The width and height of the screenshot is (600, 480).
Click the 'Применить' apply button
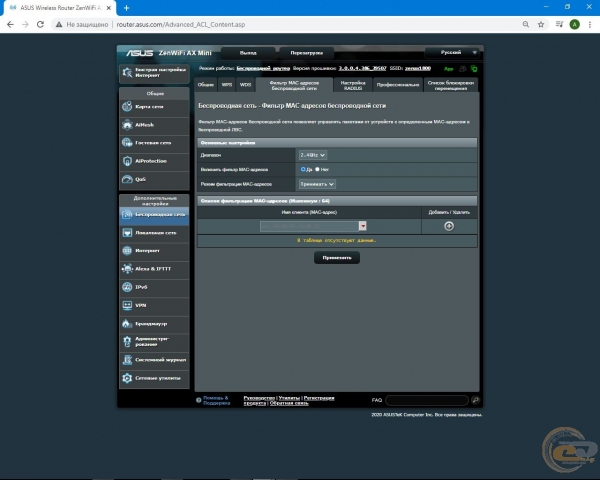tap(337, 258)
